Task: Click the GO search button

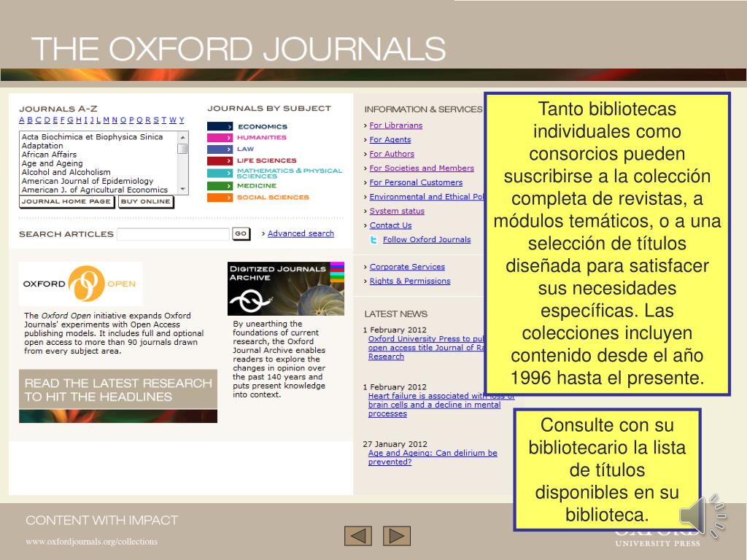Action: [241, 234]
